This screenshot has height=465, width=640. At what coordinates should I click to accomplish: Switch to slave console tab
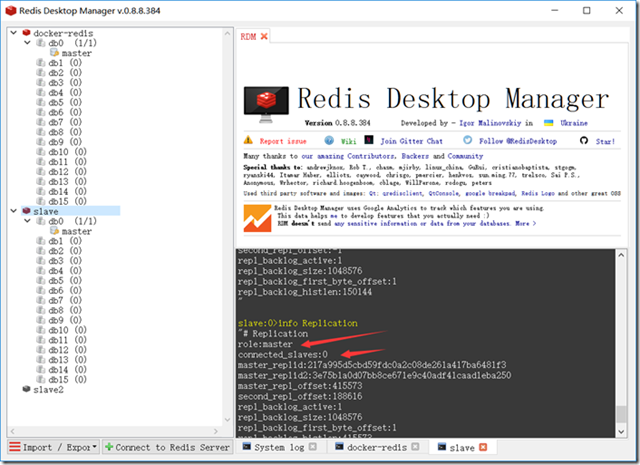click(x=462, y=448)
